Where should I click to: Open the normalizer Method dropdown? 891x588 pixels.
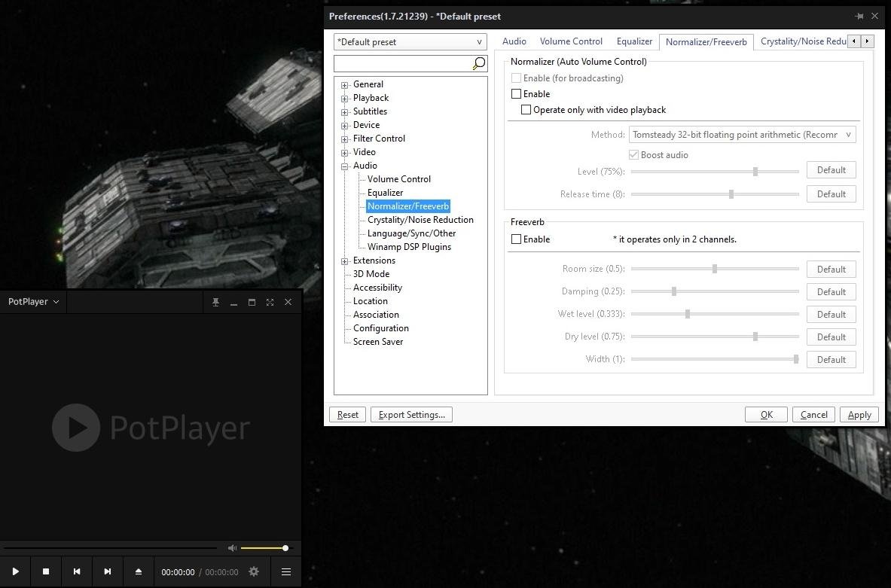(x=742, y=135)
